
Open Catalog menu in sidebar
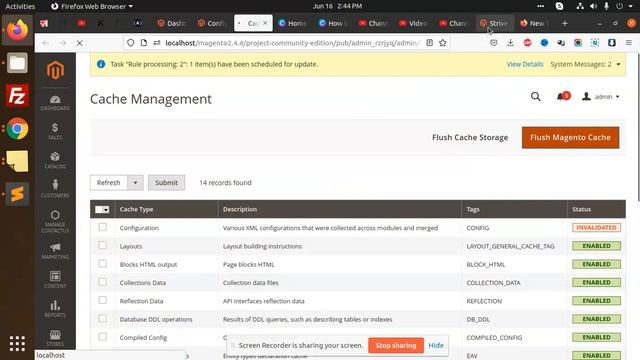[x=55, y=160]
